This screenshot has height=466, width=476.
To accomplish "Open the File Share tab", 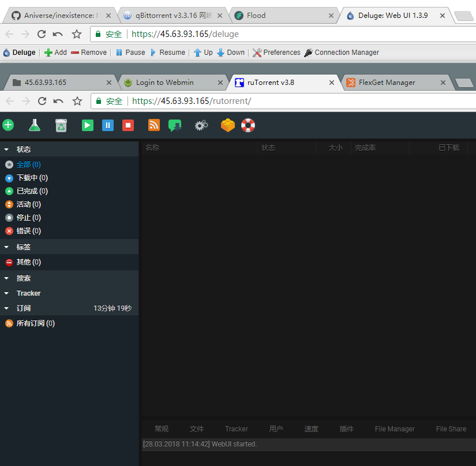I will [451, 429].
